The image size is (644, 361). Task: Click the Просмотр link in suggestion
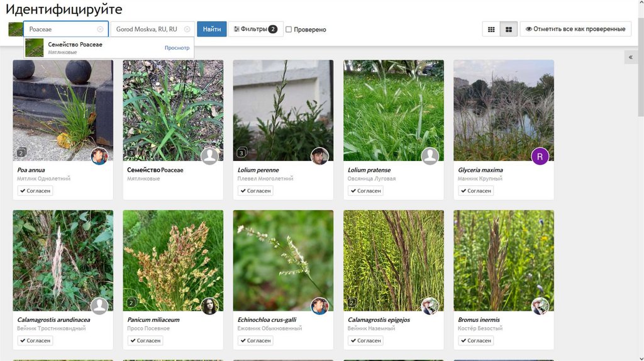coord(177,48)
